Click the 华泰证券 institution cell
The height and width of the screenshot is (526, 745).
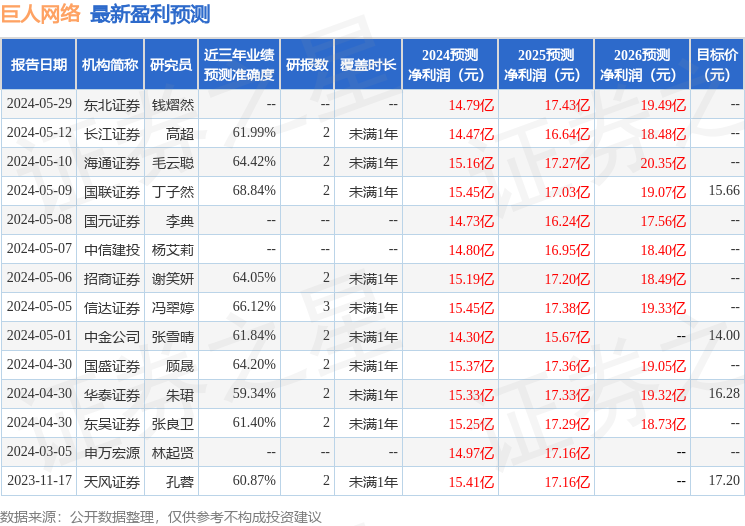click(x=112, y=395)
